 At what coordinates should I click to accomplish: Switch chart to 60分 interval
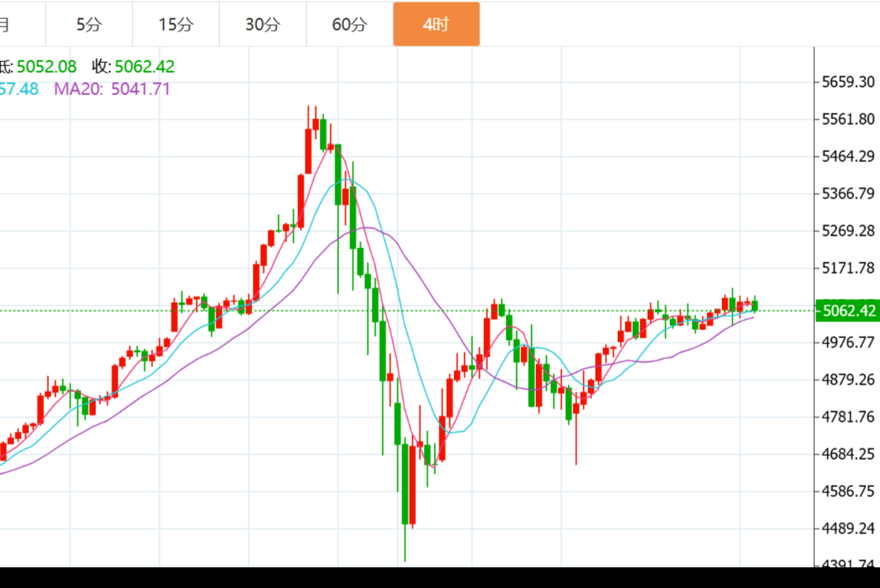point(349,25)
